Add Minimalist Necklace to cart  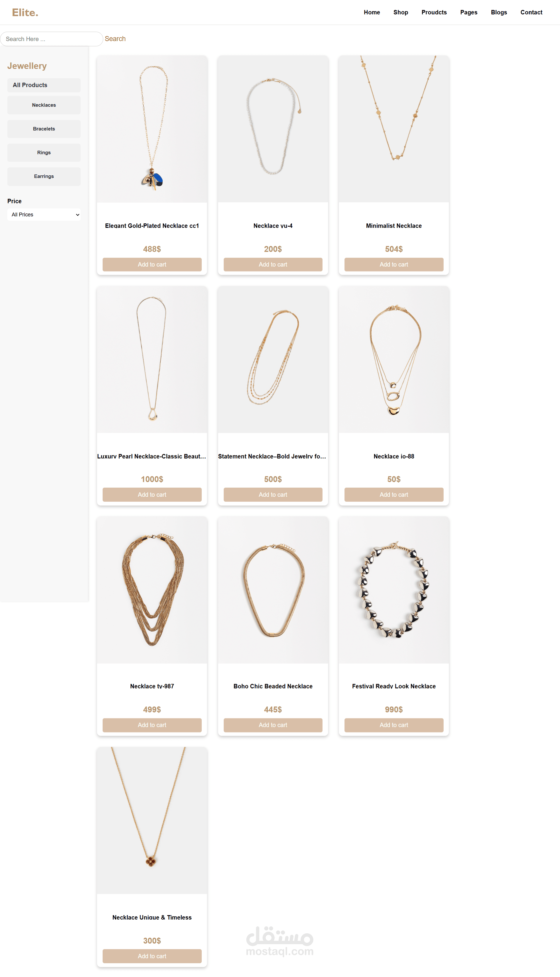click(393, 265)
